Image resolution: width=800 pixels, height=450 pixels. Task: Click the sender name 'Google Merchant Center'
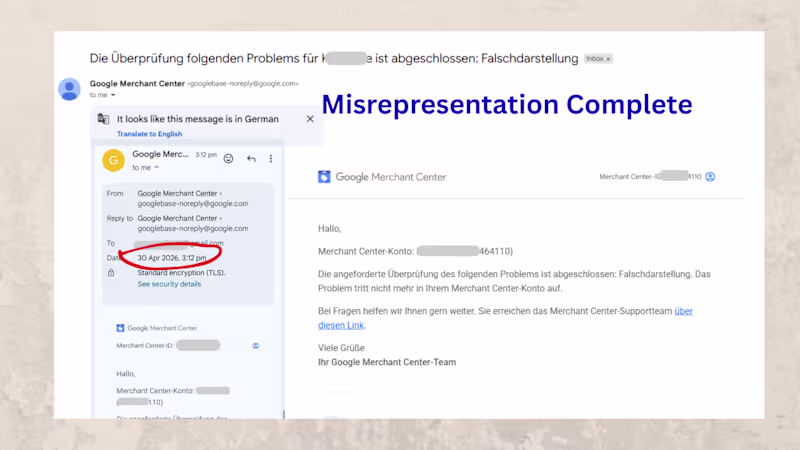point(137,84)
